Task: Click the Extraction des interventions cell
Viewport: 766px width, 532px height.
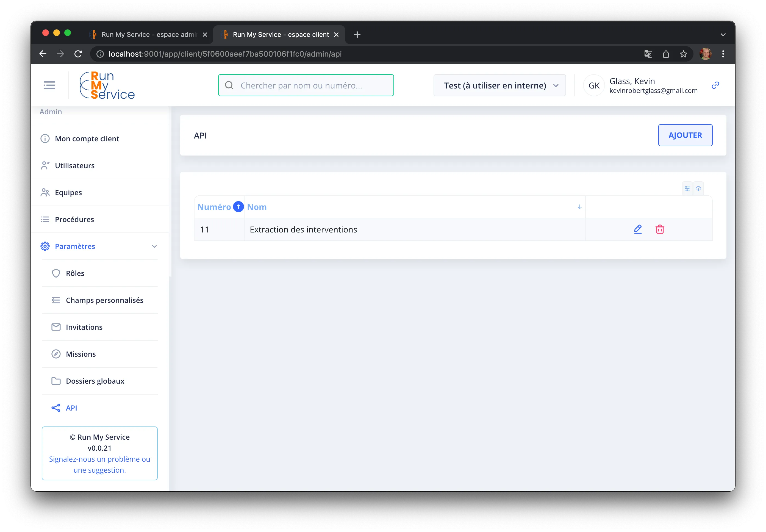Action: 415,229
